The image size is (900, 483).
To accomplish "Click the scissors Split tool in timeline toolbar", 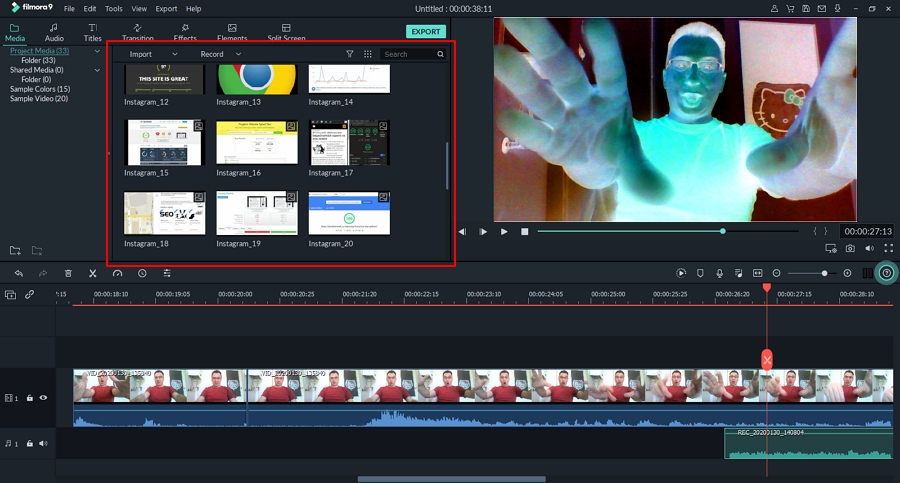I will pos(92,273).
